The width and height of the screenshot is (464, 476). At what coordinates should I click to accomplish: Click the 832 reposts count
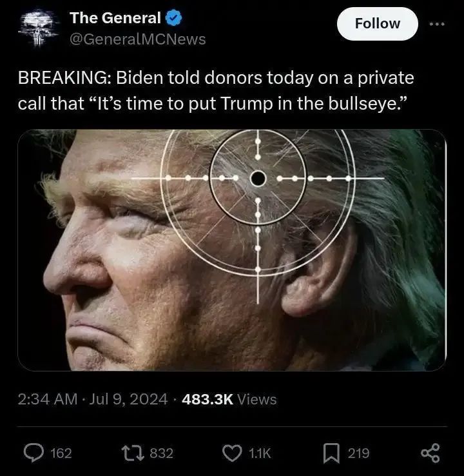tap(161, 453)
